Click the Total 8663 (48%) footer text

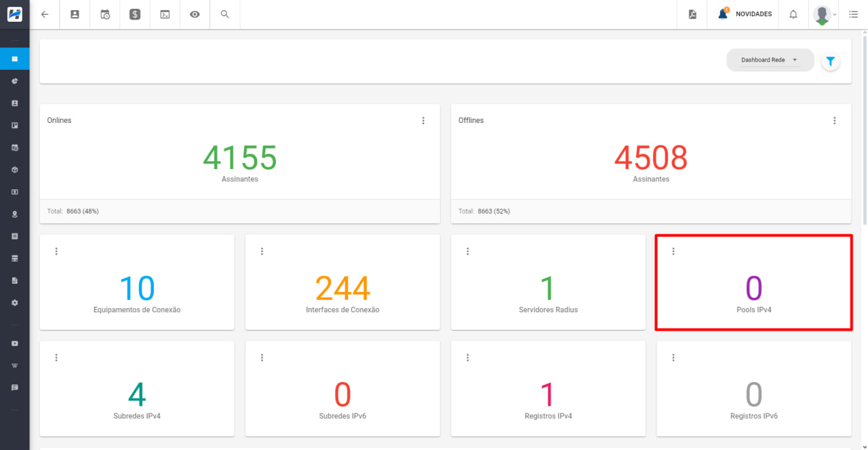pyautogui.click(x=73, y=211)
